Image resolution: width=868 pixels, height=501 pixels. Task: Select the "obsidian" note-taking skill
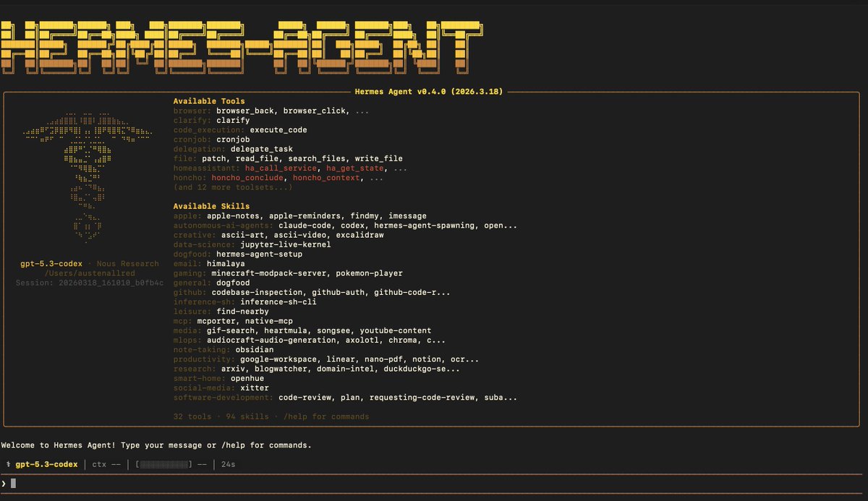coord(255,350)
